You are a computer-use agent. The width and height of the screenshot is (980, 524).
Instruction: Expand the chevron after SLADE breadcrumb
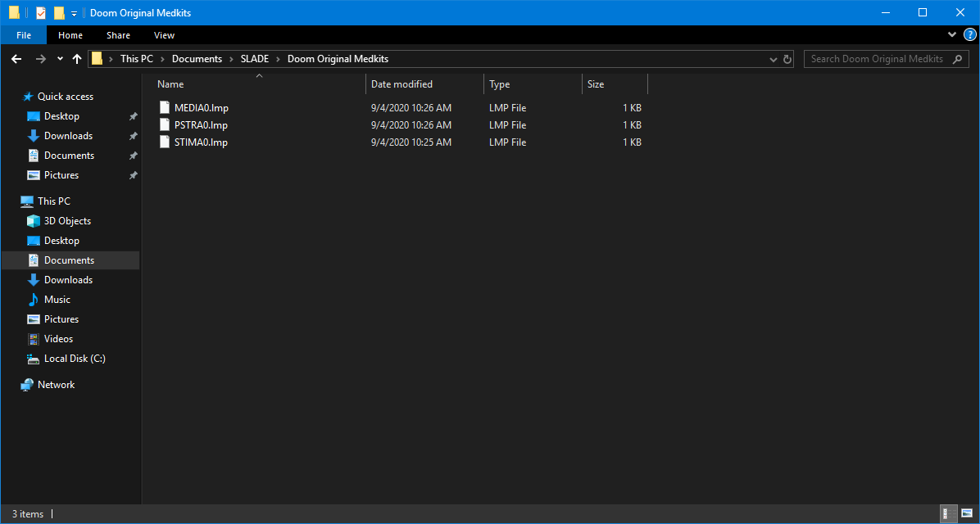pos(278,59)
